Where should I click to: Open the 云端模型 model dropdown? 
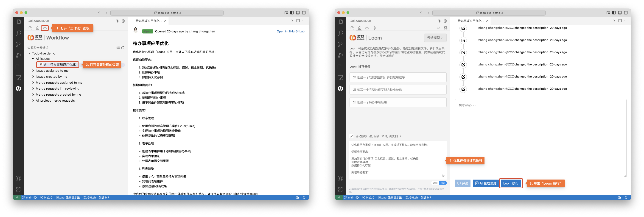click(x=435, y=38)
